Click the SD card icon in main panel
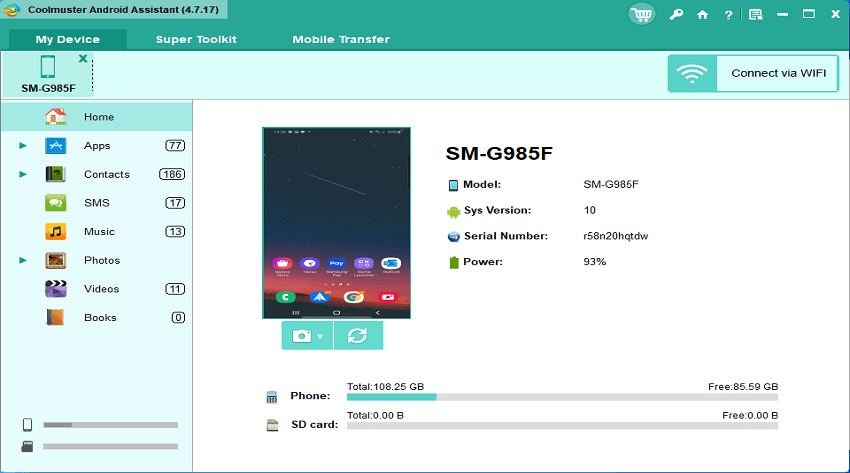The image size is (850, 473). pos(272,425)
